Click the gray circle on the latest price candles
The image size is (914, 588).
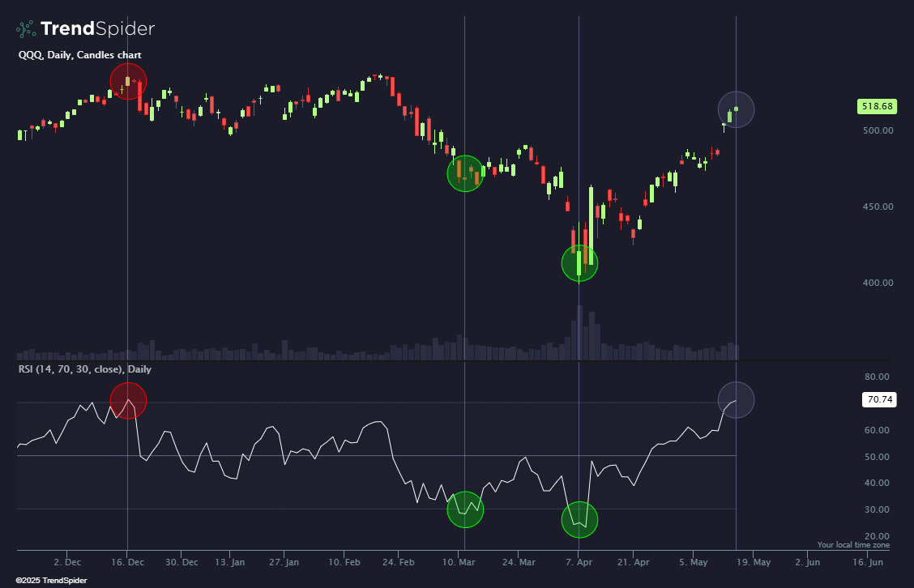pyautogui.click(x=737, y=109)
